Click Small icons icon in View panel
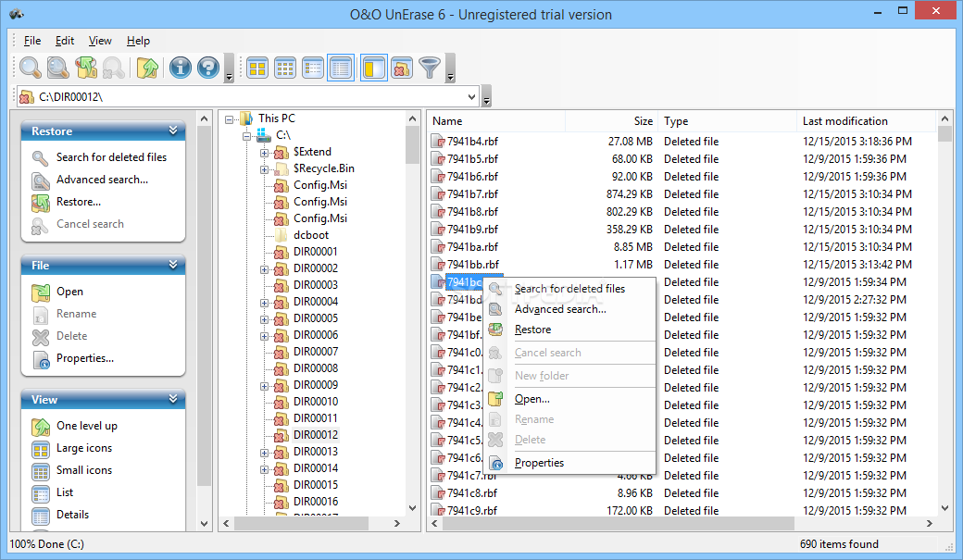Screen dimensions: 963x560 pyautogui.click(x=41, y=471)
